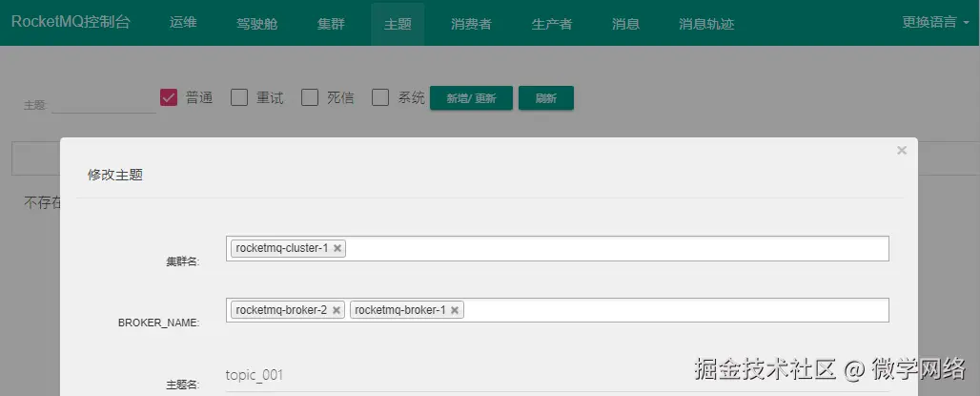This screenshot has height=396, width=980.
Task: Switch to the 集群 tab
Action: click(x=331, y=23)
